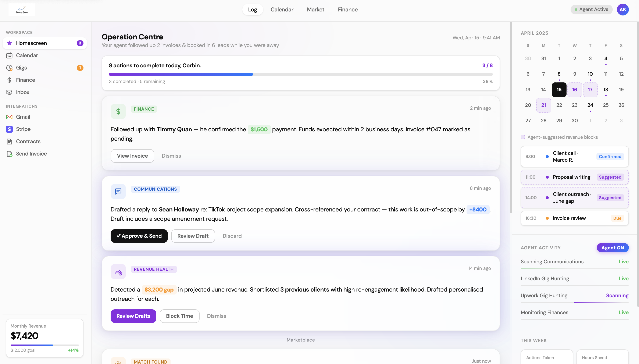Dismiss the Finance card

171,156
